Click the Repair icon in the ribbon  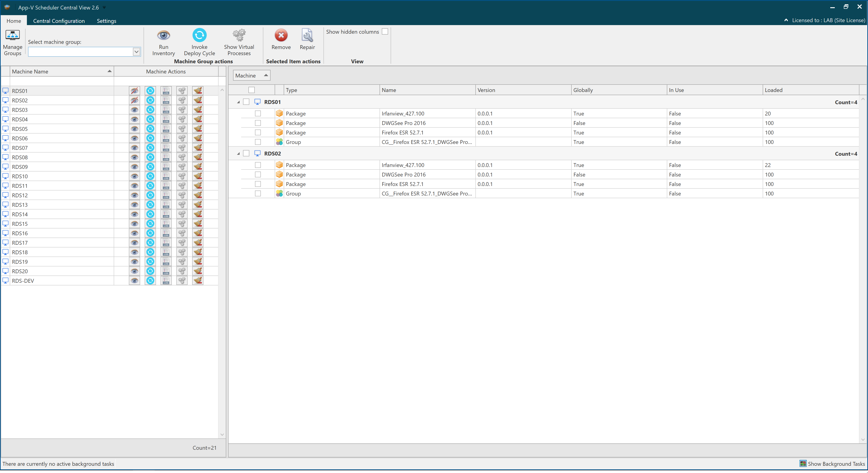point(307,35)
